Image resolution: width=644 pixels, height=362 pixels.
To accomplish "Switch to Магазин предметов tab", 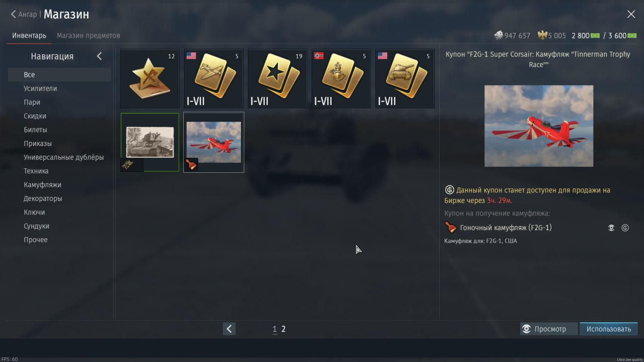I will (x=89, y=35).
